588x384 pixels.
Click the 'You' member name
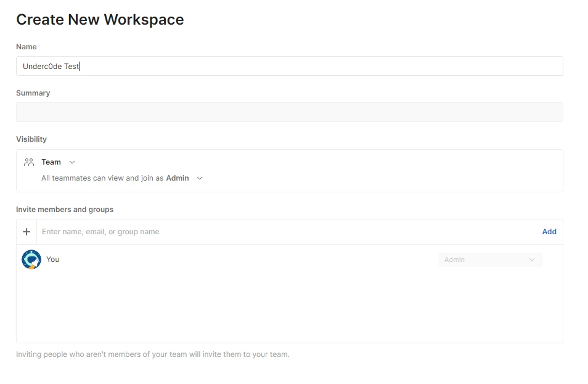click(x=53, y=259)
